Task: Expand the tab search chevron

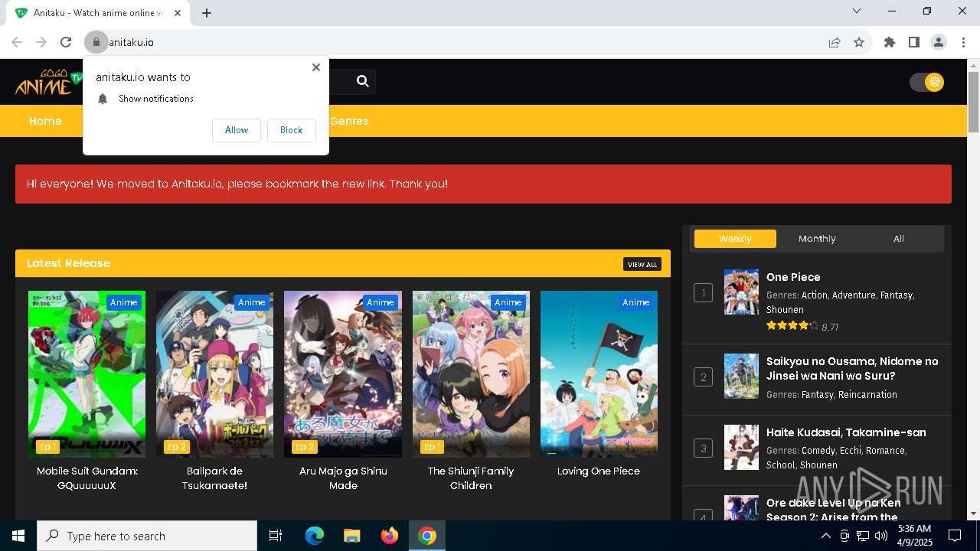Action: click(x=857, y=11)
